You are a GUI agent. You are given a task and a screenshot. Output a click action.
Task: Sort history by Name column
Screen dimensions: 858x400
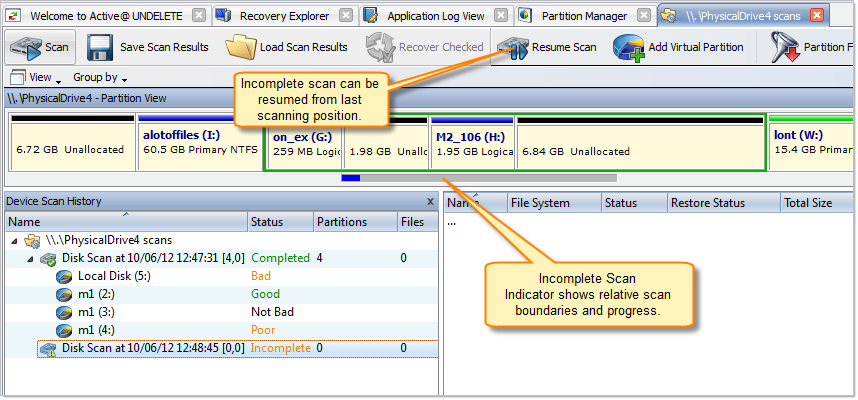(x=126, y=222)
